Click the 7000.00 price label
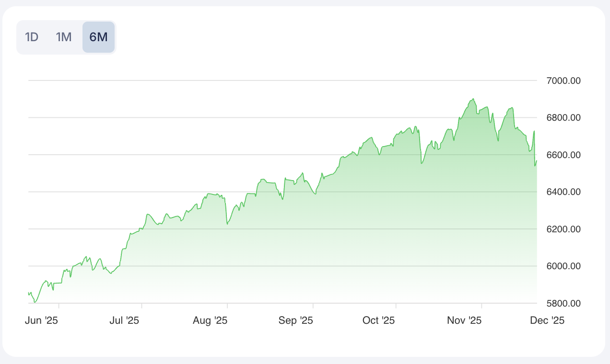 coord(563,80)
